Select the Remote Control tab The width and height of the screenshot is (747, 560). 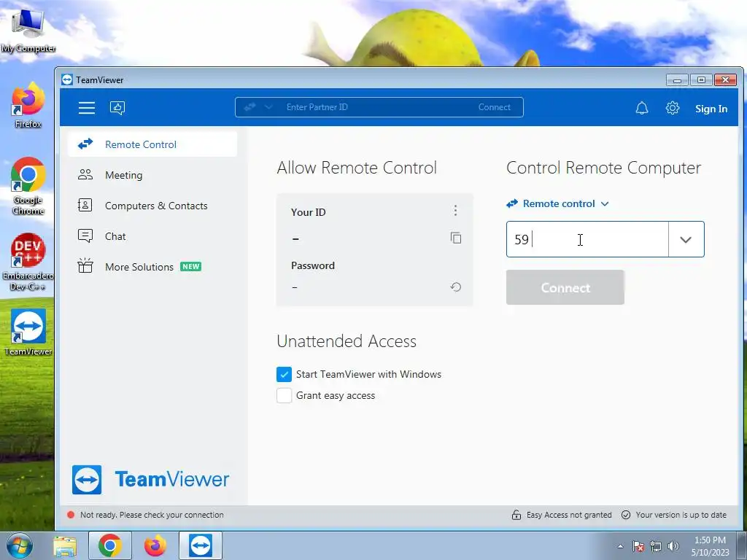152,144
